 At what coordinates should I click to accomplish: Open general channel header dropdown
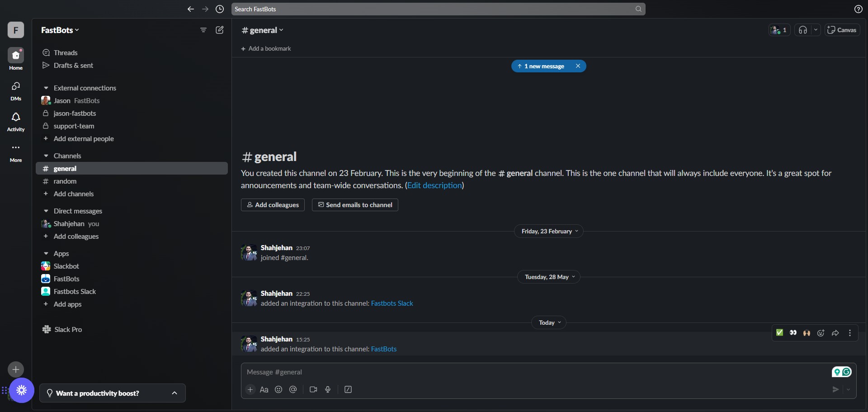263,30
